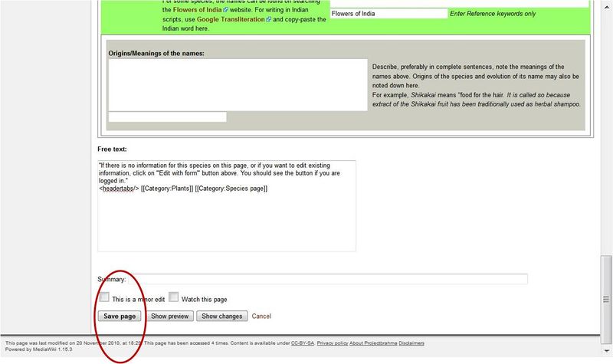613x364 pixels.
Task: Open the Google Transliteration link
Action: pyautogui.click(x=231, y=19)
